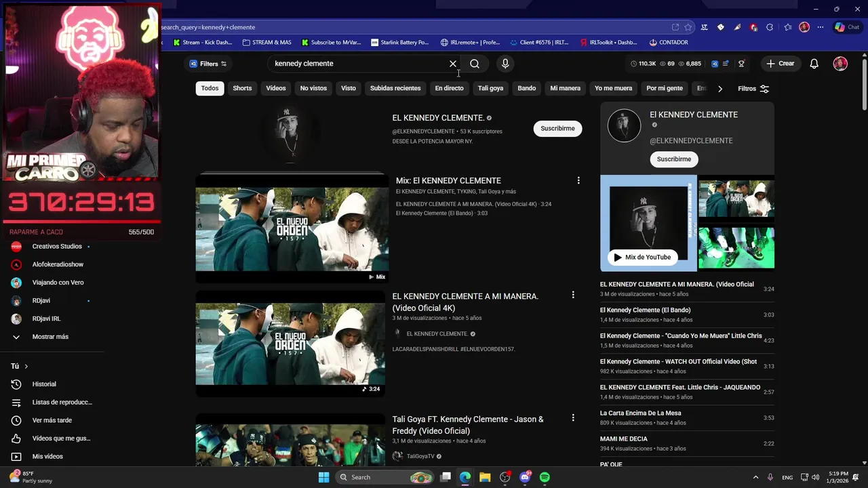Open options menu for Jason & Freddy video
Screen dimensions: 868x488
point(573,418)
